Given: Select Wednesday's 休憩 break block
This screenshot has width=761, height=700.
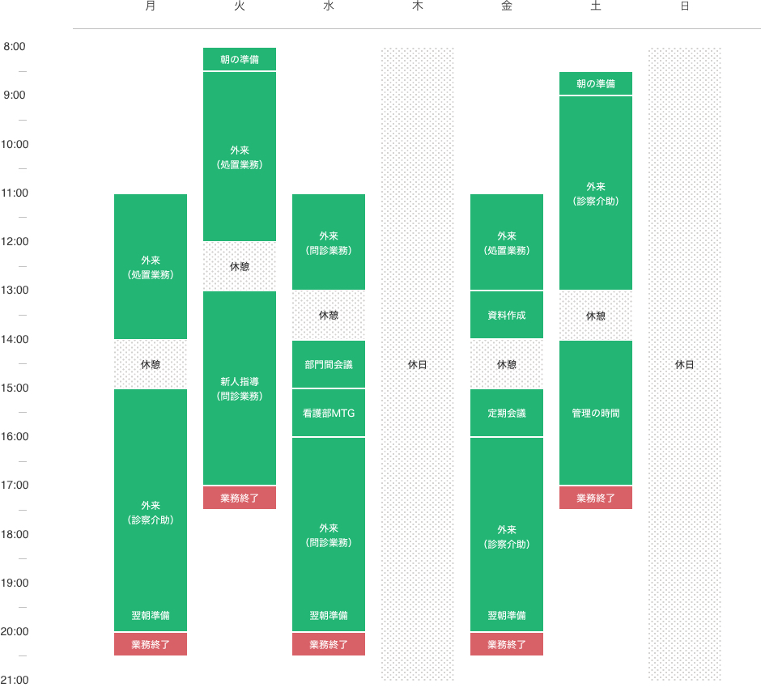Looking at the screenshot, I should (329, 315).
